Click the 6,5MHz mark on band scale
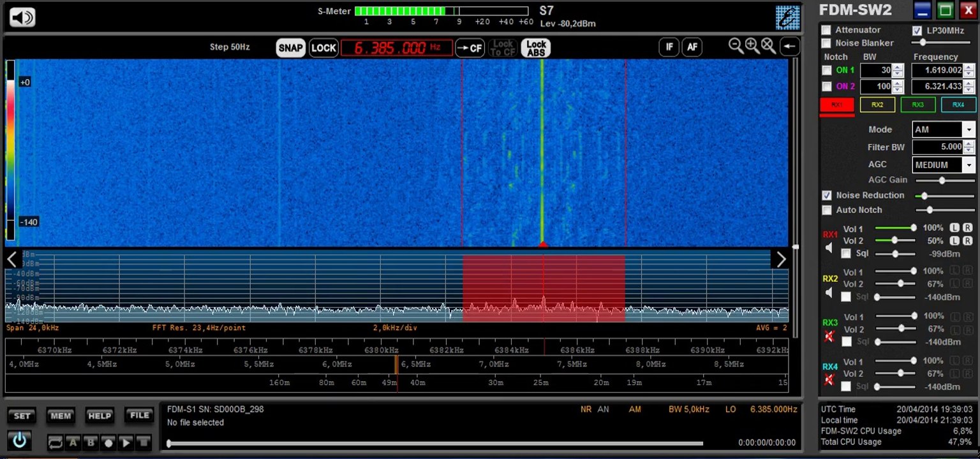The width and height of the screenshot is (980, 459). [x=416, y=364]
